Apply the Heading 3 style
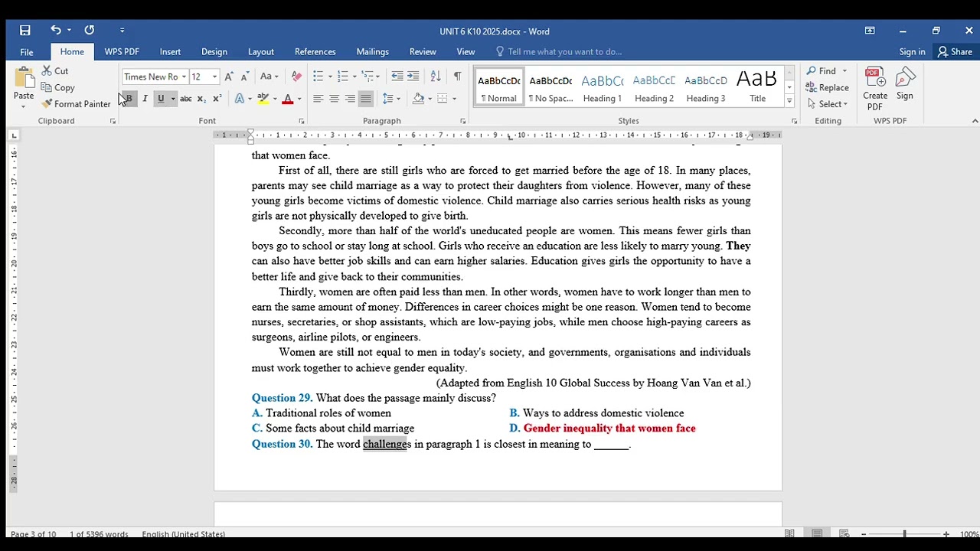Viewport: 980px width, 551px height. point(706,86)
